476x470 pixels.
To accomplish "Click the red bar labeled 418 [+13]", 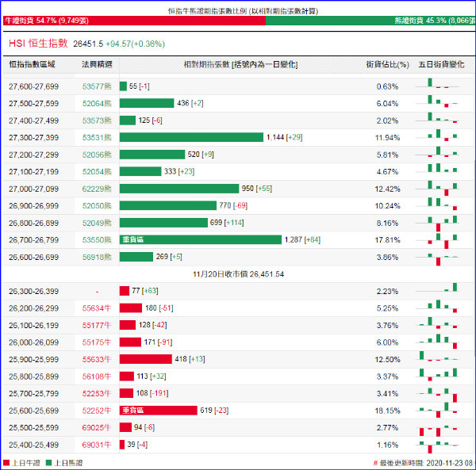I will [x=146, y=359].
